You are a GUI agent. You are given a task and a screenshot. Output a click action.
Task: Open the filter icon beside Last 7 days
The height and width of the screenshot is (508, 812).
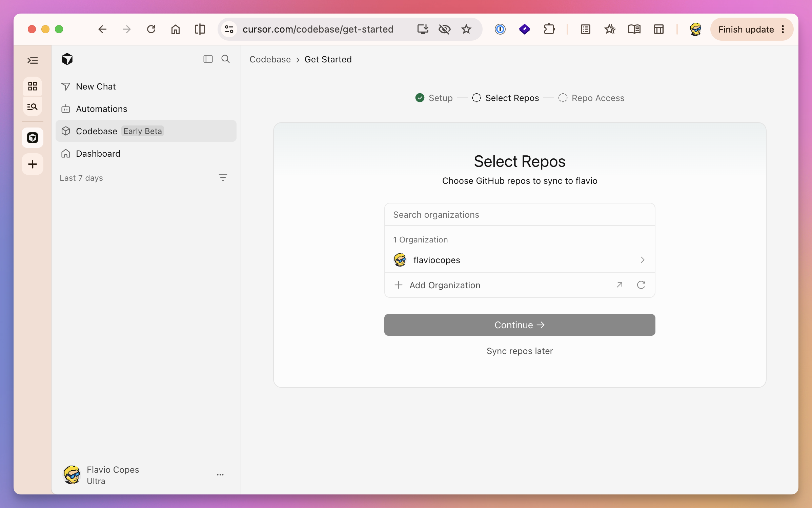[223, 178]
